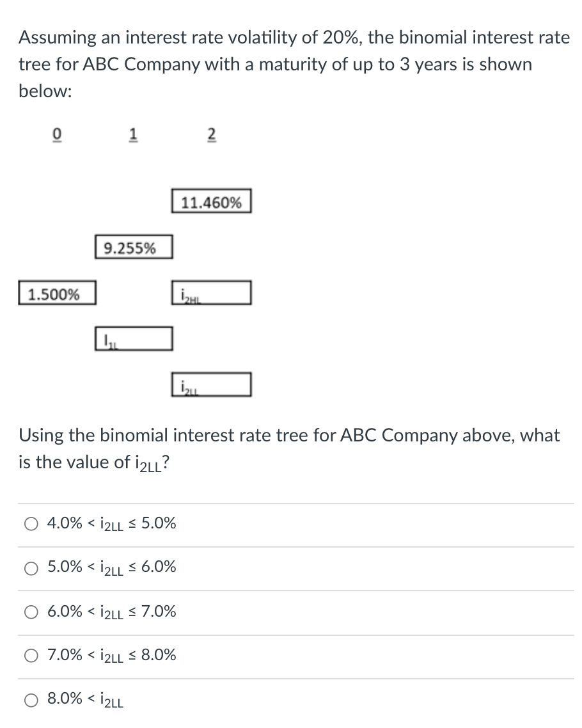Select the 6.0% < i2LL ≤ 7.0% radio button

click(x=30, y=612)
